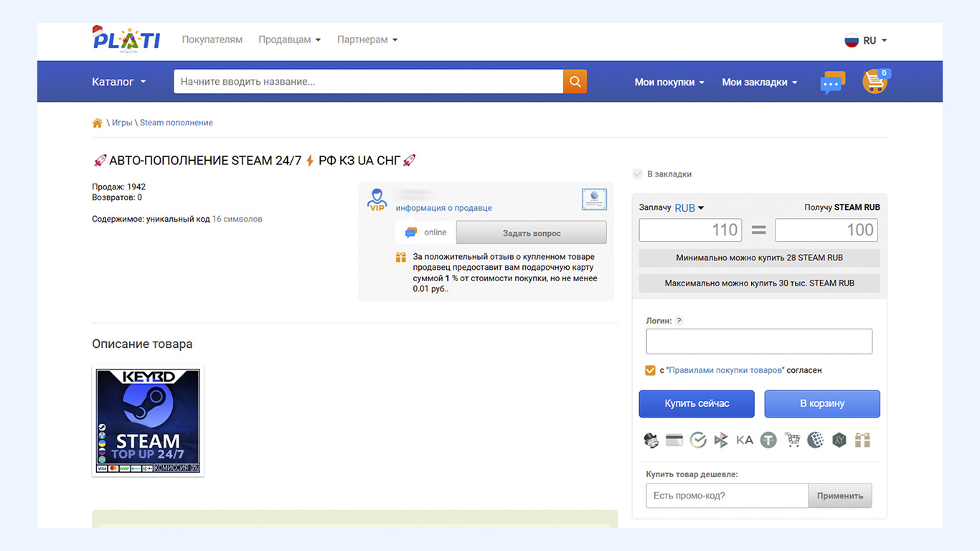The image size is (980, 551).
Task: Choose the SBP triangle payment icon
Action: (721, 440)
